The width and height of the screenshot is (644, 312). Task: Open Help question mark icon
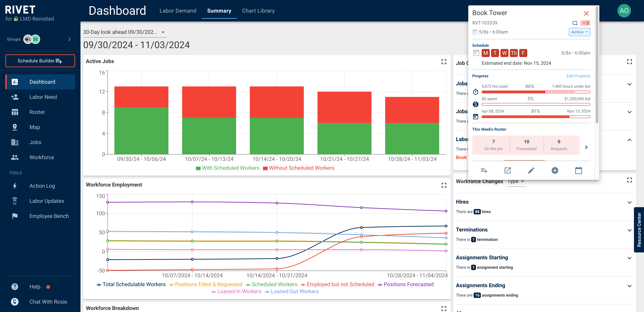[x=15, y=287]
